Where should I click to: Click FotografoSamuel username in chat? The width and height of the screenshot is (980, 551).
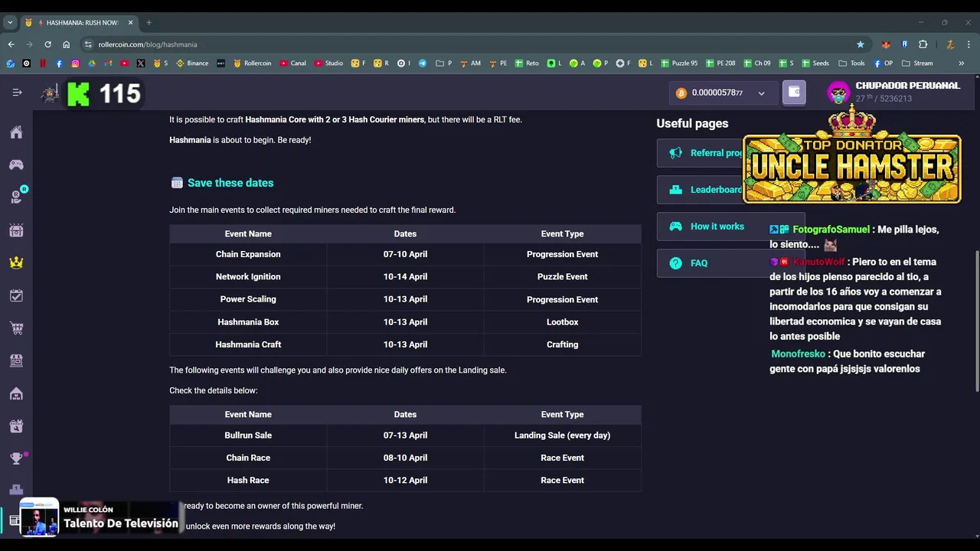[831, 230]
